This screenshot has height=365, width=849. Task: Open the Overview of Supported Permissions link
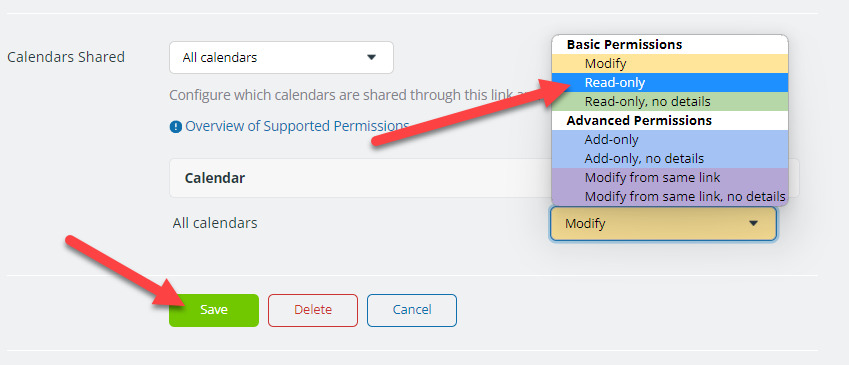click(x=297, y=126)
